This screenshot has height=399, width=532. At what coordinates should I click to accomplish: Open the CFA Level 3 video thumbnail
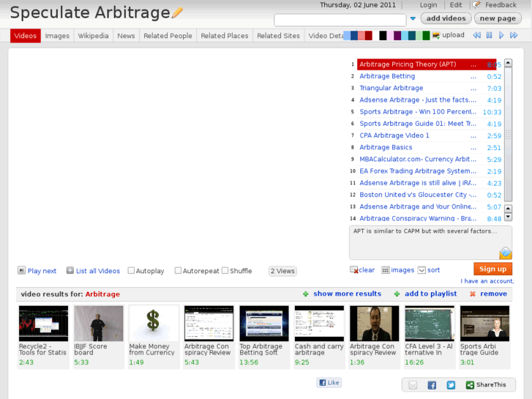[430, 324]
